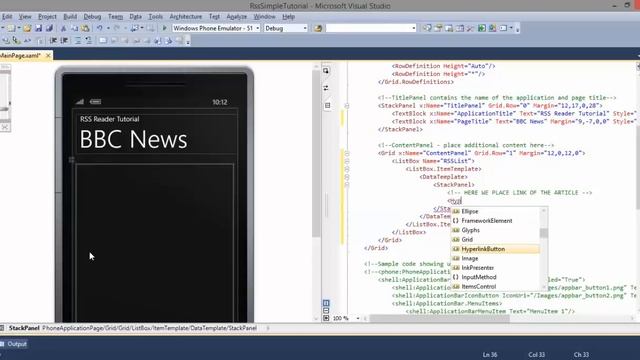The width and height of the screenshot is (640, 360).
Task: Collapse the ContentPanel Grid outlining node
Action: pyautogui.click(x=347, y=153)
